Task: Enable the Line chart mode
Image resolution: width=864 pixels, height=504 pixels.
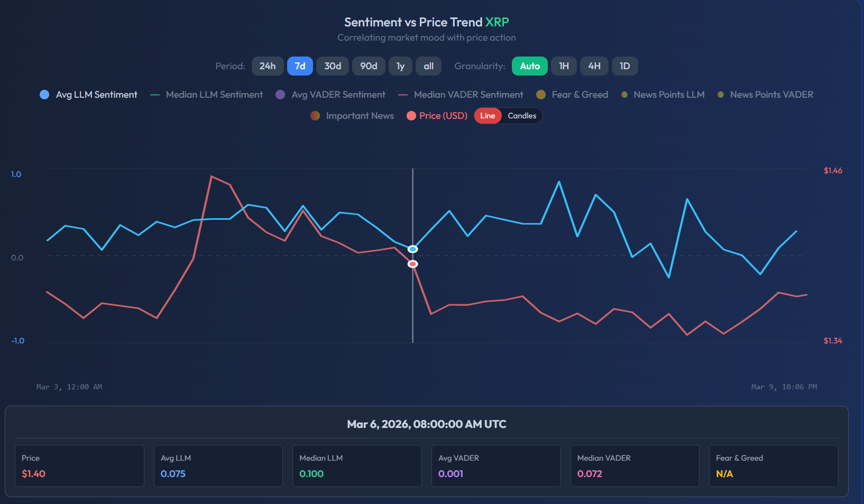Action: tap(488, 116)
